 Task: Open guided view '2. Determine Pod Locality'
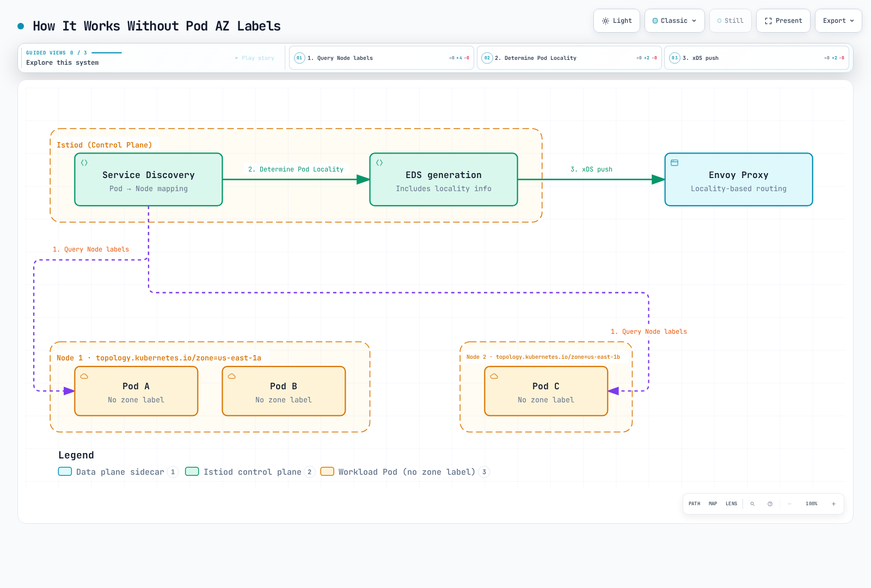(569, 58)
